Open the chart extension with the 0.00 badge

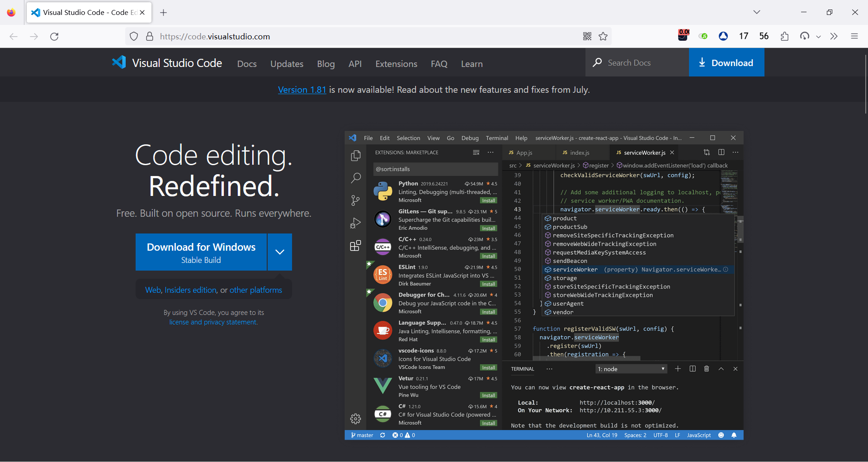683,35
